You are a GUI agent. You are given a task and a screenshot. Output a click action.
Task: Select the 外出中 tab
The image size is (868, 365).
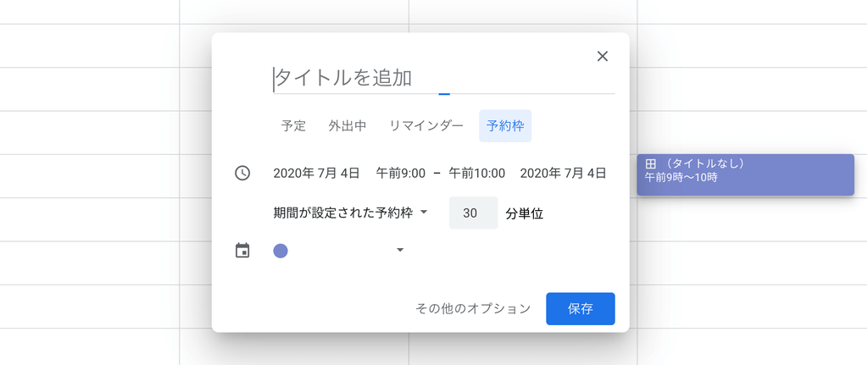348,125
